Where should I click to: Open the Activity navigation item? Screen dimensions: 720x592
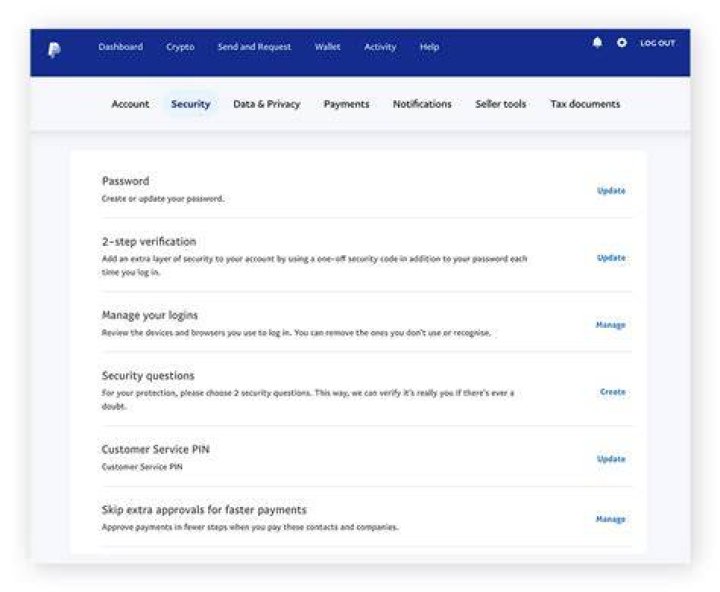380,47
